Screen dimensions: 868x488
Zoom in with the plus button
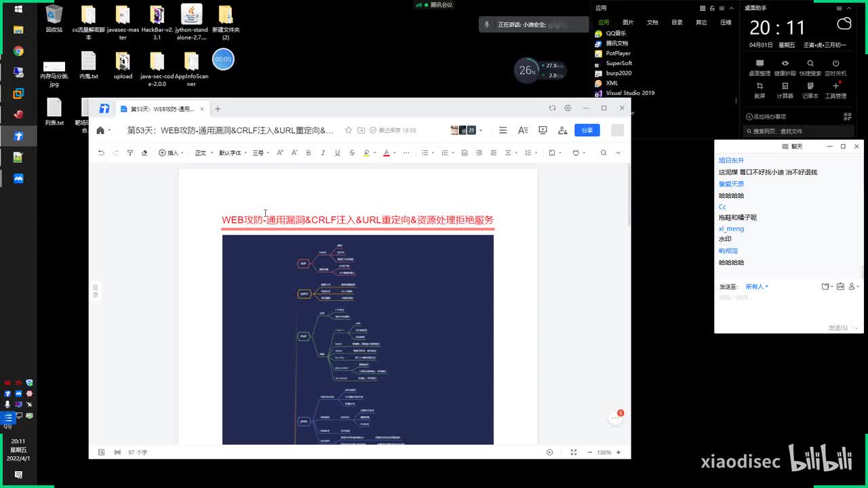(x=618, y=452)
